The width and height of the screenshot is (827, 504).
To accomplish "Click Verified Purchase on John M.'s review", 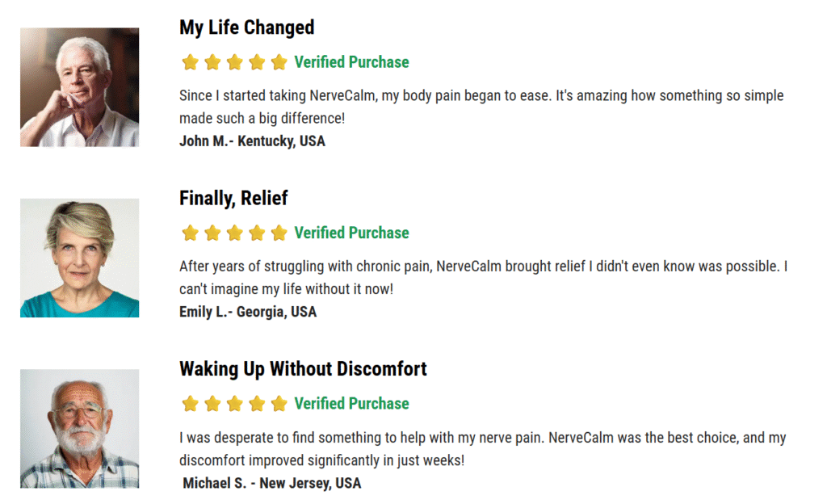I will pyautogui.click(x=352, y=62).
